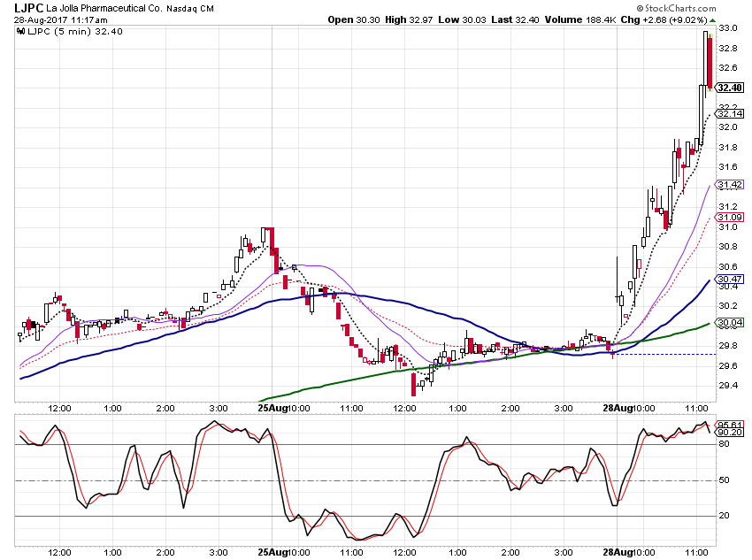Click the purple 31.42 moving average tag
Screen dimensions: 752x560
730,185
